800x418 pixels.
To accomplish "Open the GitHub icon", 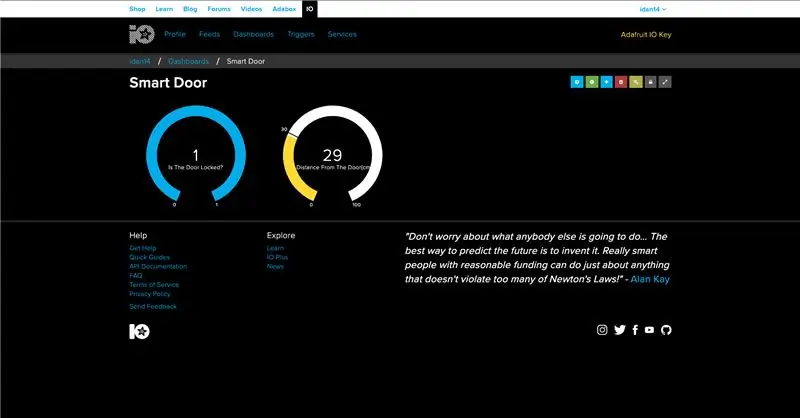I will click(666, 330).
